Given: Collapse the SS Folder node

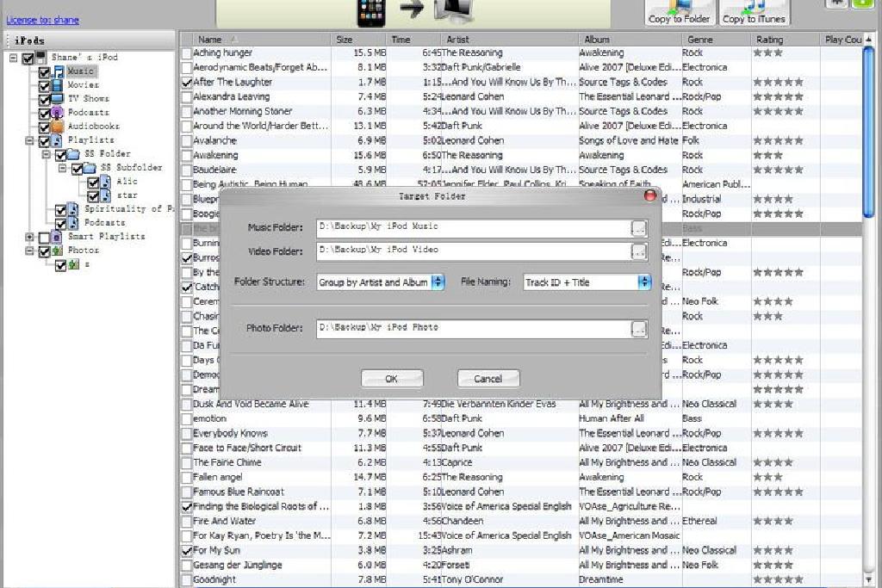Looking at the screenshot, I should point(47,154).
